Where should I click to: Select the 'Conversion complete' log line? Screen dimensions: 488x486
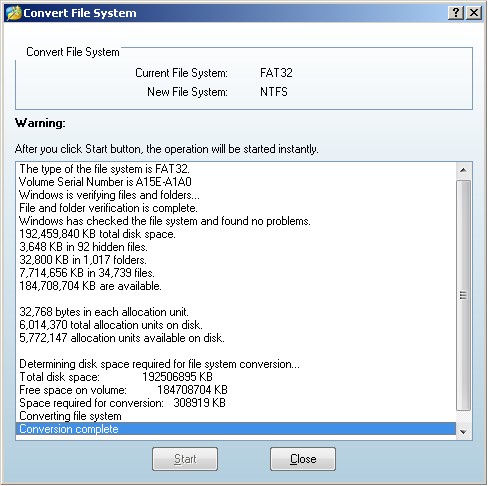(x=236, y=429)
